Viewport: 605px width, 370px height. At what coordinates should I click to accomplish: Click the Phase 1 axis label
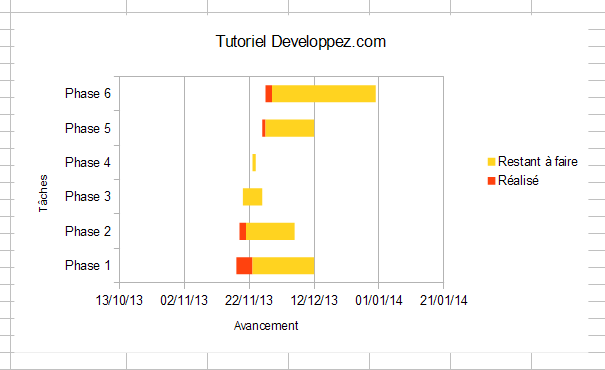pyautogui.click(x=88, y=265)
